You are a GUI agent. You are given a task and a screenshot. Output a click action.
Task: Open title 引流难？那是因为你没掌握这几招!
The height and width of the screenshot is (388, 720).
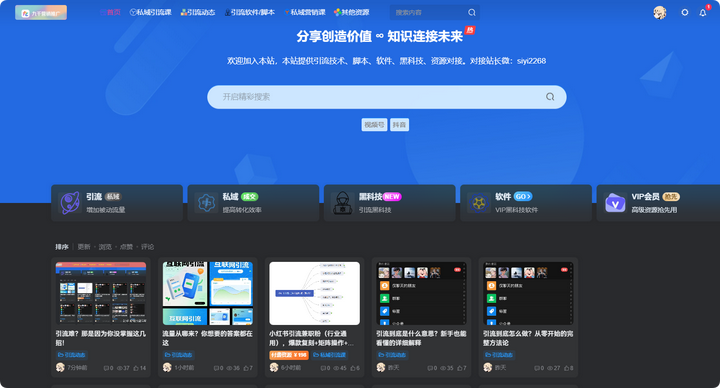point(101,338)
